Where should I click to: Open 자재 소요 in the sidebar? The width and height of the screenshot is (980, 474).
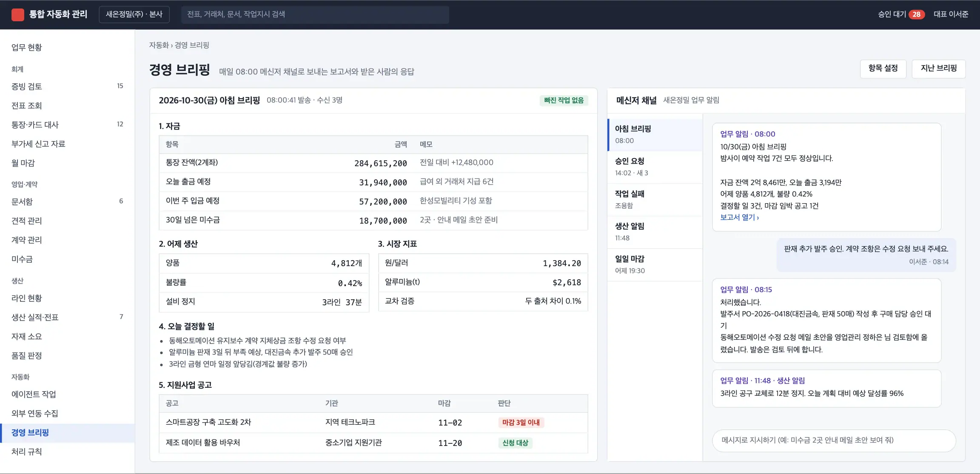[x=67, y=336]
